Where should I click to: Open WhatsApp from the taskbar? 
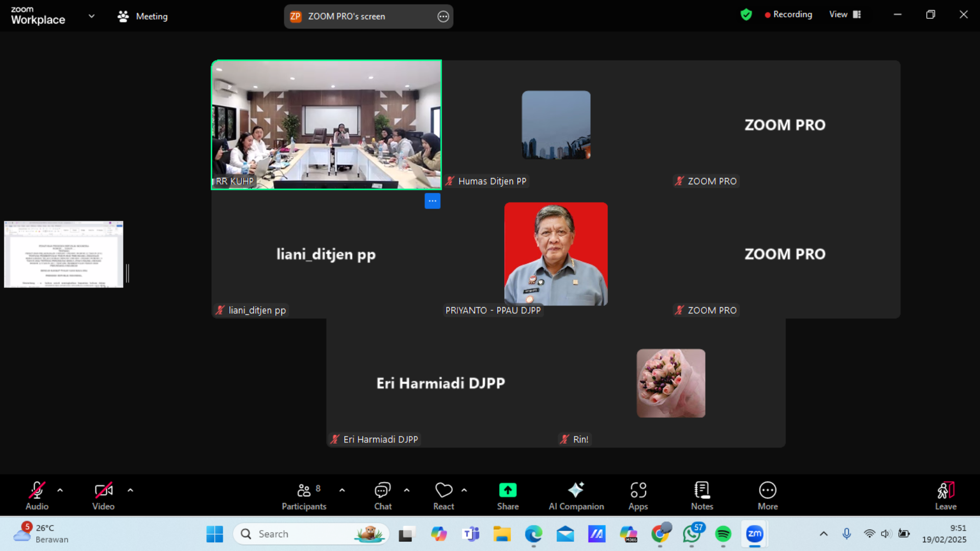[692, 534]
